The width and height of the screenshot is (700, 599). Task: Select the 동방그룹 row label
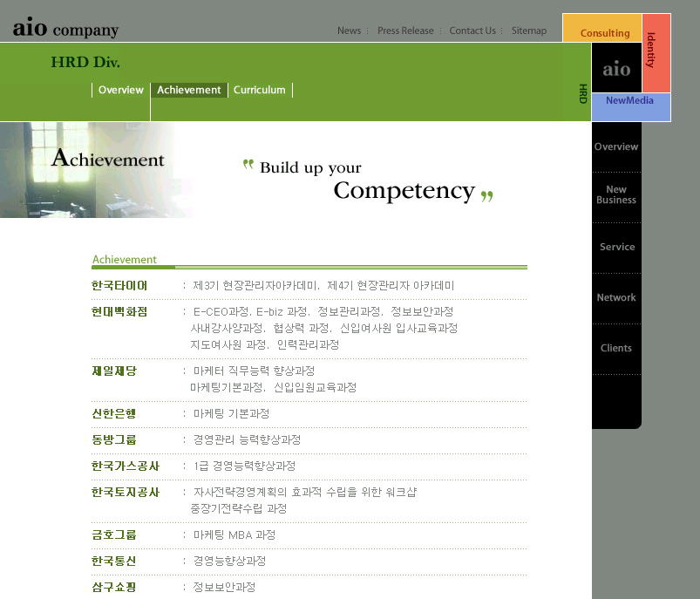tap(114, 439)
